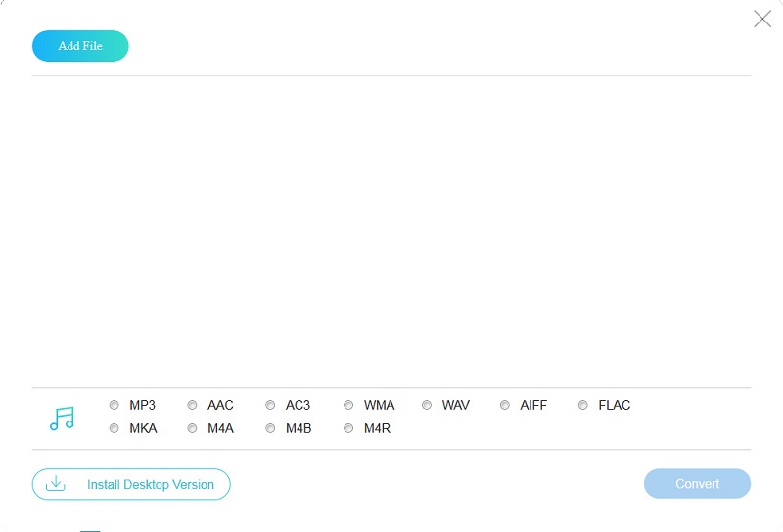Select M4B audiobook format

point(271,428)
